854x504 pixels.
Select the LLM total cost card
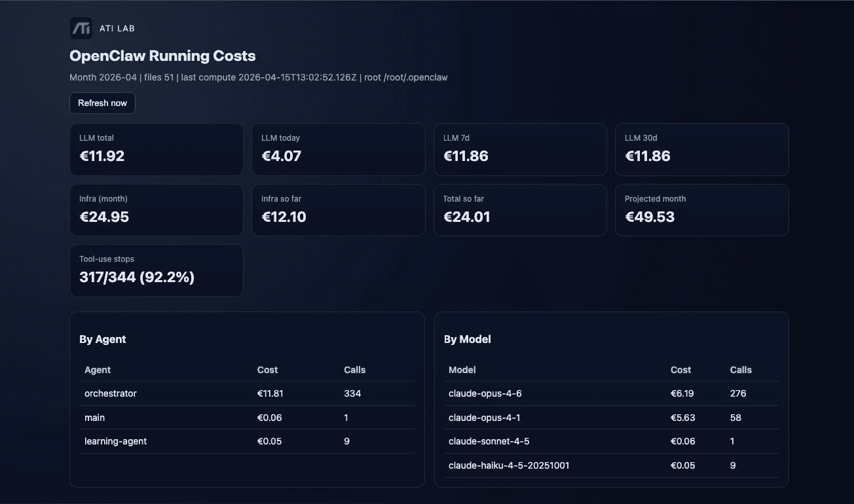point(156,149)
